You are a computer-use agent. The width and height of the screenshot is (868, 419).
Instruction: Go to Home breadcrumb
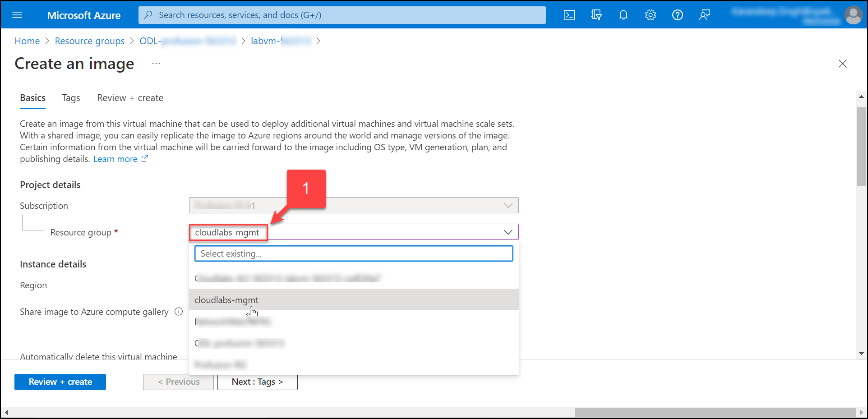pyautogui.click(x=27, y=41)
